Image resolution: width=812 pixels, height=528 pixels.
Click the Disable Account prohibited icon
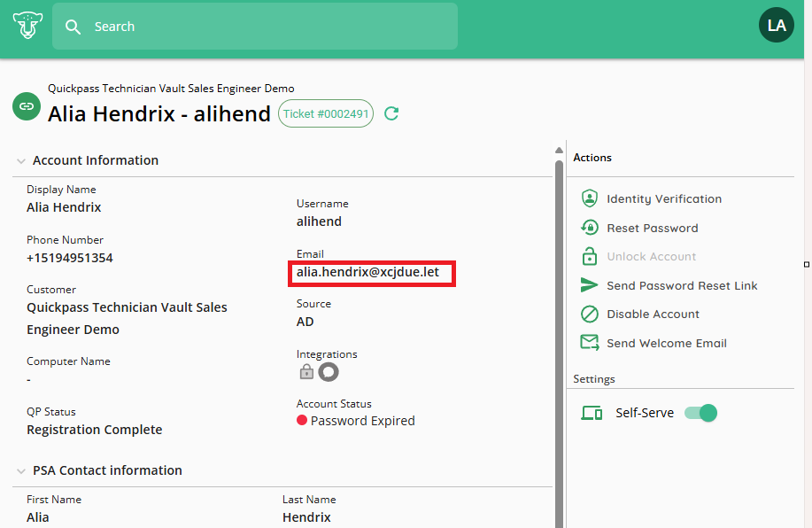coord(590,314)
